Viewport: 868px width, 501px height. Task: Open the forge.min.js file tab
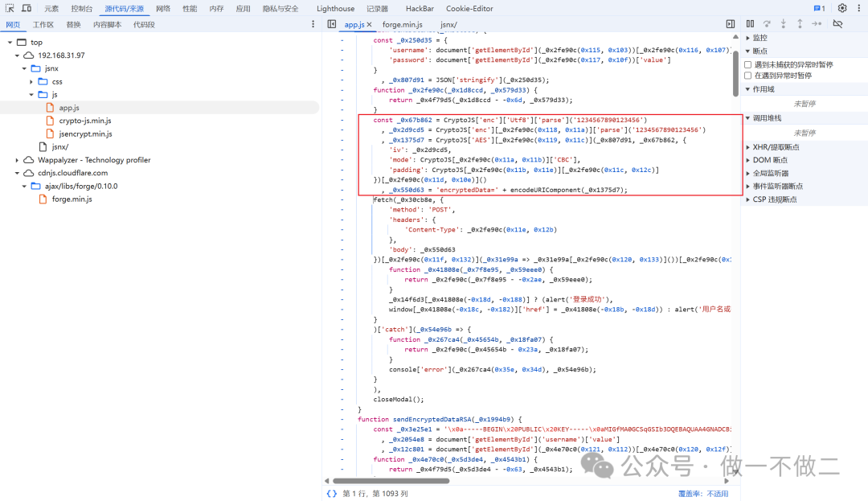(402, 25)
